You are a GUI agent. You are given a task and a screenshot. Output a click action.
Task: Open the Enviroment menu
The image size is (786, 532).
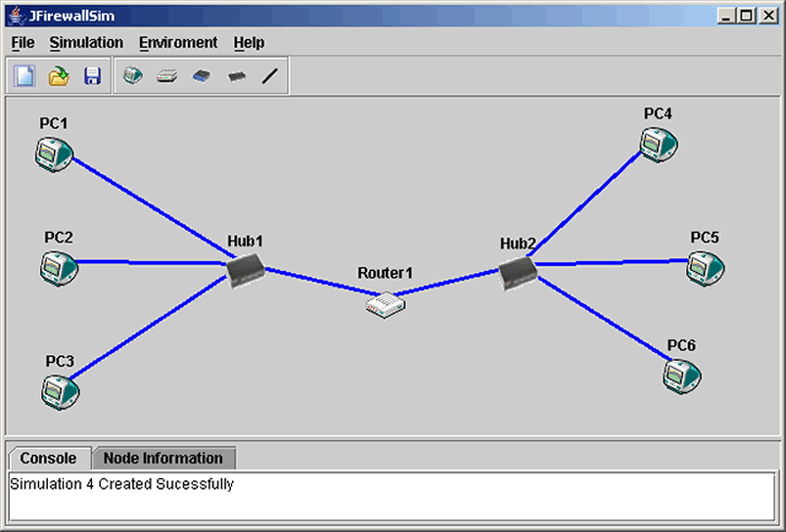[x=178, y=43]
